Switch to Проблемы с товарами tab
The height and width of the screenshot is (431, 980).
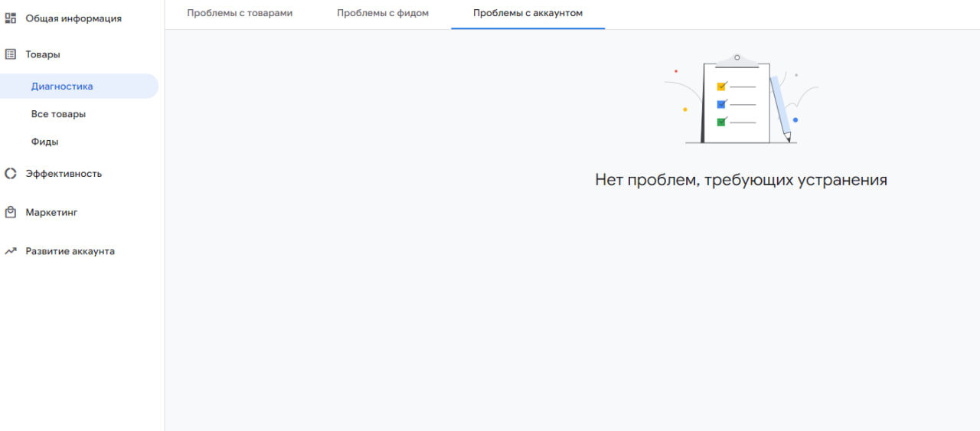point(240,13)
